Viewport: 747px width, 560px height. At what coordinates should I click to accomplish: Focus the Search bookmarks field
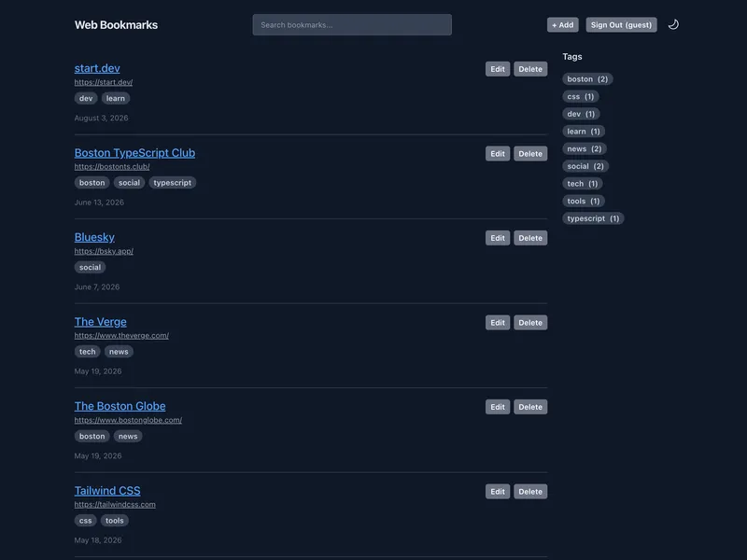point(352,25)
